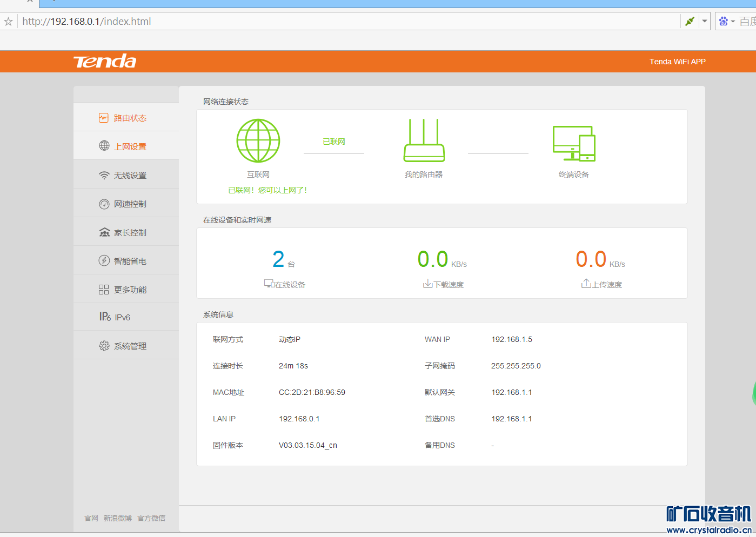Click the MAC address CC:2D:21:B8:96:59
This screenshot has width=756, height=537.
312,392
